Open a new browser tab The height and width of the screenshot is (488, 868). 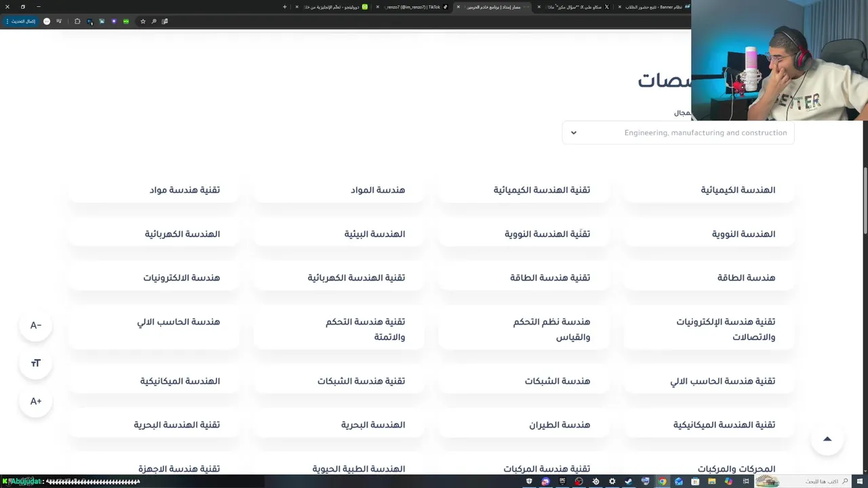[285, 7]
